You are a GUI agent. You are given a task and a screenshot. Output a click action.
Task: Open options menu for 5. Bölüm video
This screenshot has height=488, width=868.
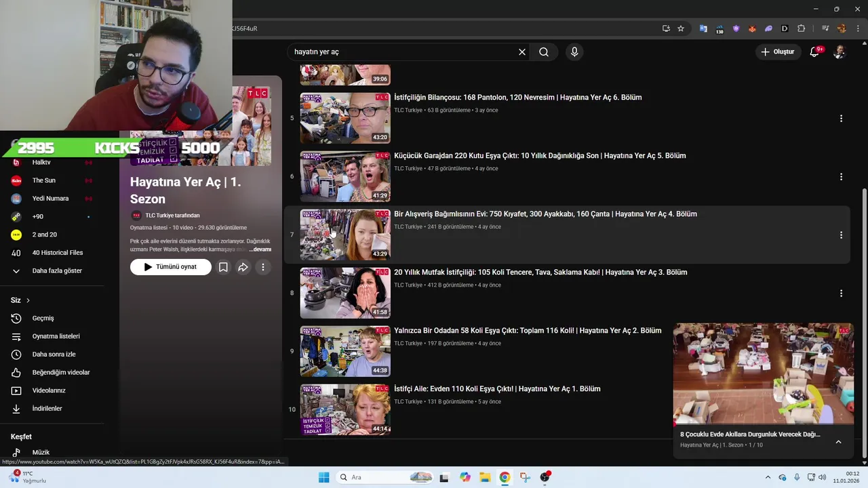point(841,177)
